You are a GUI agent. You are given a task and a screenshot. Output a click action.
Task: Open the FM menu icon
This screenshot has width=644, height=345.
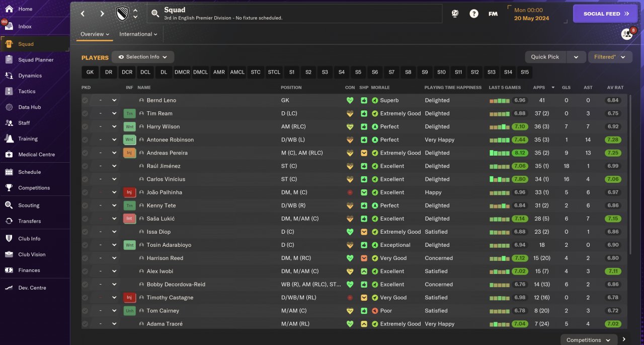click(493, 14)
